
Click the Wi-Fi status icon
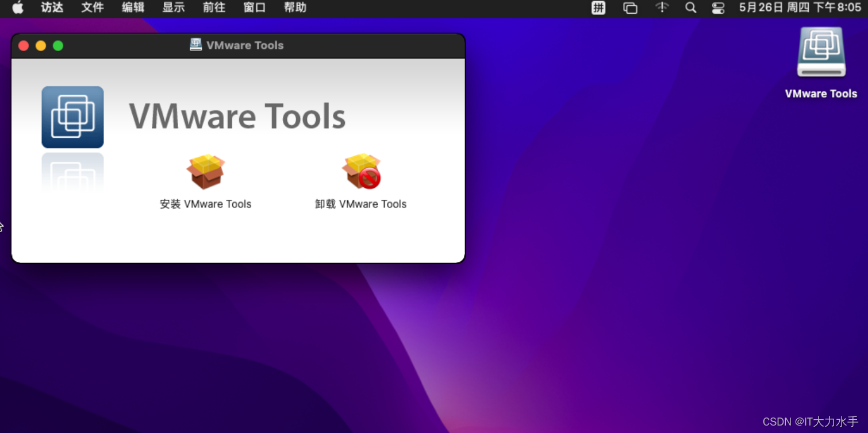(x=662, y=8)
